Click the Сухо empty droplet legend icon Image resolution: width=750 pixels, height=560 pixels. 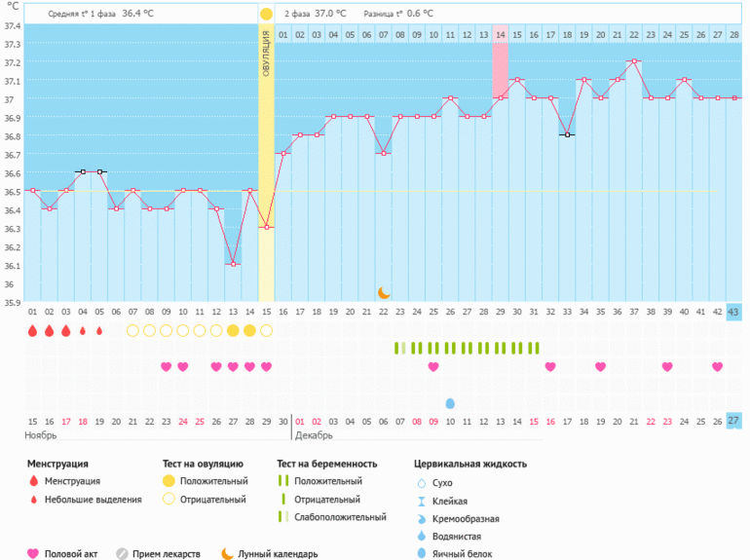pos(421,482)
